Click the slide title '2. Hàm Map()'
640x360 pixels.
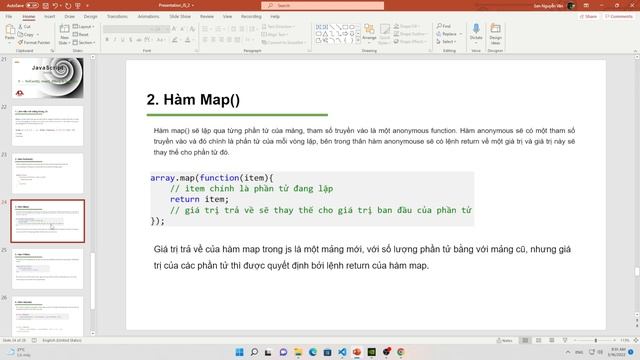click(193, 100)
